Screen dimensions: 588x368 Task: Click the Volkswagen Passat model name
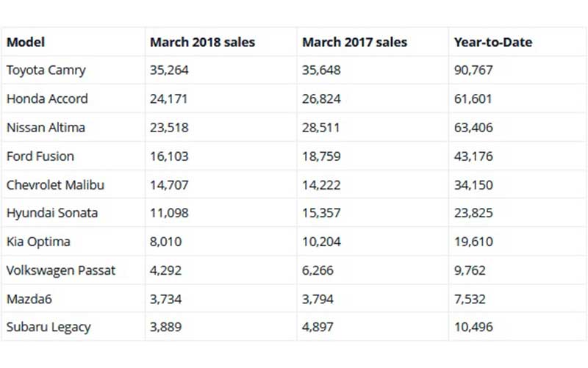pos(61,270)
